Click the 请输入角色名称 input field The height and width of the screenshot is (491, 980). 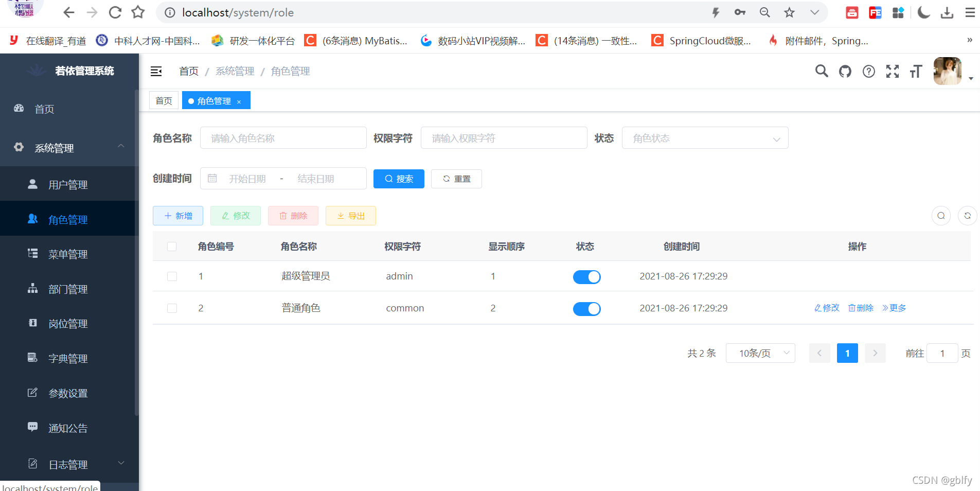[x=283, y=137]
